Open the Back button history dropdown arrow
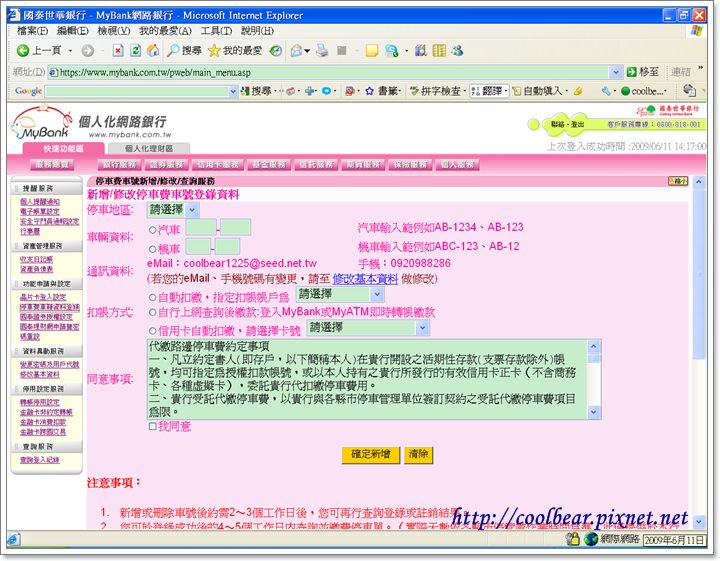This screenshot has height=561, width=720. pos(70,50)
